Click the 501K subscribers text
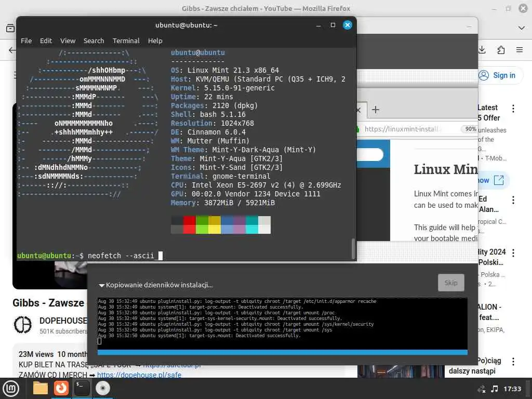This screenshot has width=532, height=399. [x=63, y=331]
